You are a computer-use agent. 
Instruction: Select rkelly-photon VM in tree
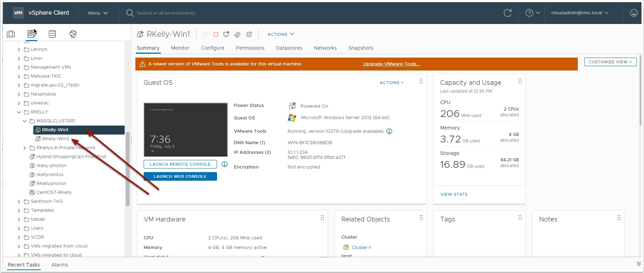coord(51,166)
